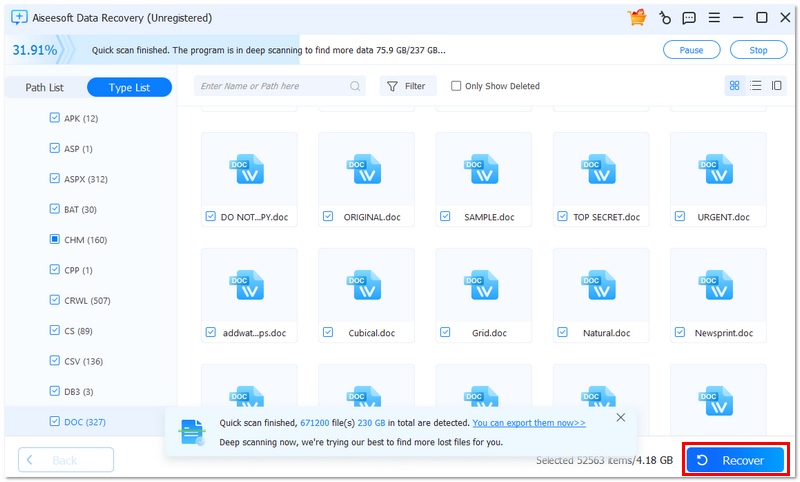Click the name or path search field

(x=280, y=86)
